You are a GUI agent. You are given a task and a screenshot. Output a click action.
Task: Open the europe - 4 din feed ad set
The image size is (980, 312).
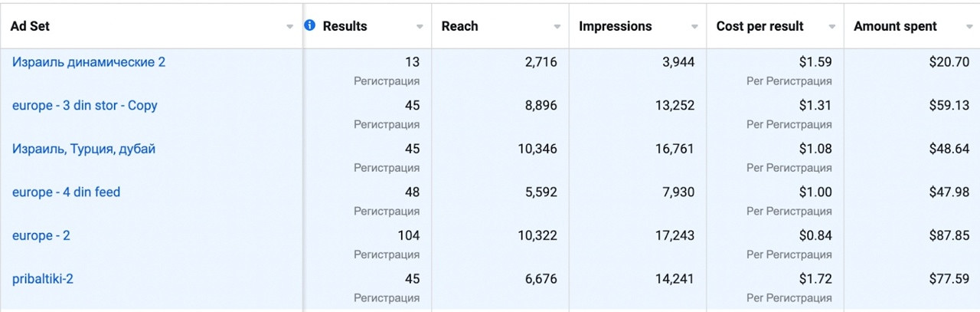tap(66, 192)
